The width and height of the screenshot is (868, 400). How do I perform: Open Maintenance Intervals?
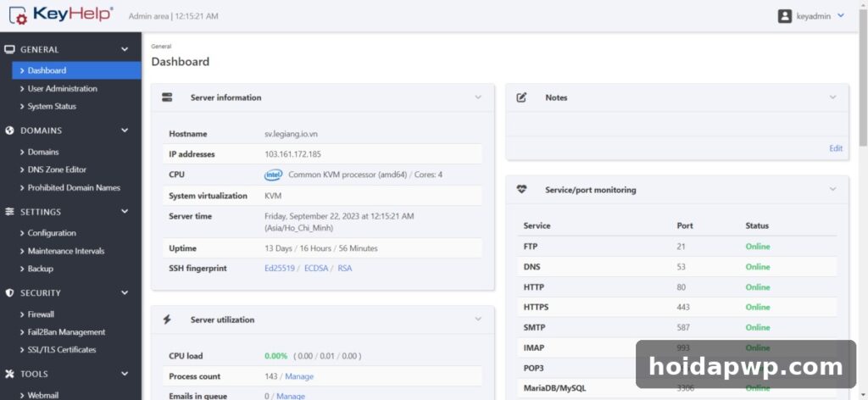pyautogui.click(x=66, y=251)
